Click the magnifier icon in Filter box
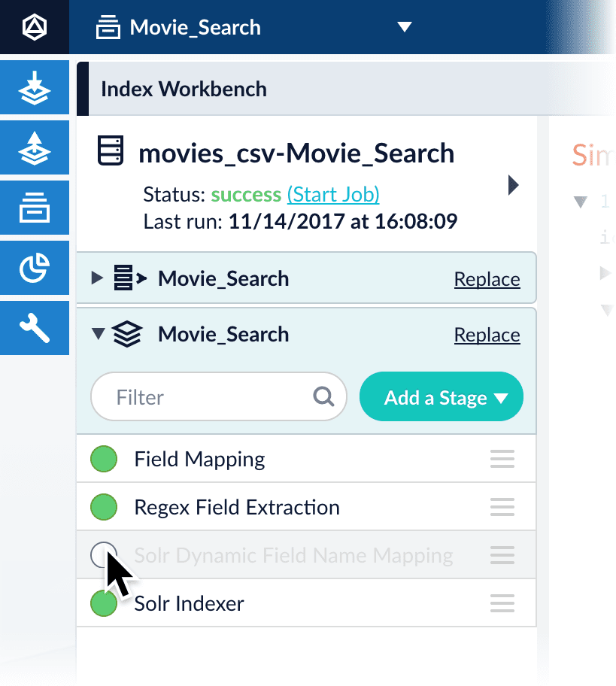Screen dimensions: 616x686 pyautogui.click(x=324, y=396)
